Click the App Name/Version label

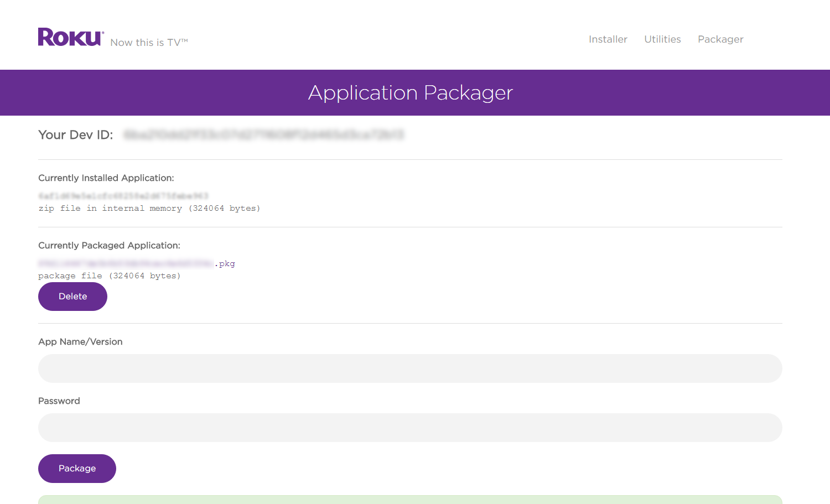click(x=80, y=342)
